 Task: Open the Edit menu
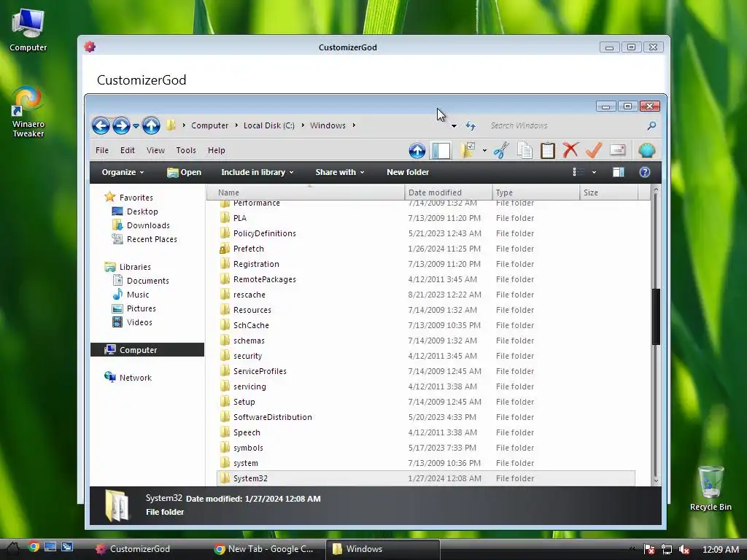(127, 150)
